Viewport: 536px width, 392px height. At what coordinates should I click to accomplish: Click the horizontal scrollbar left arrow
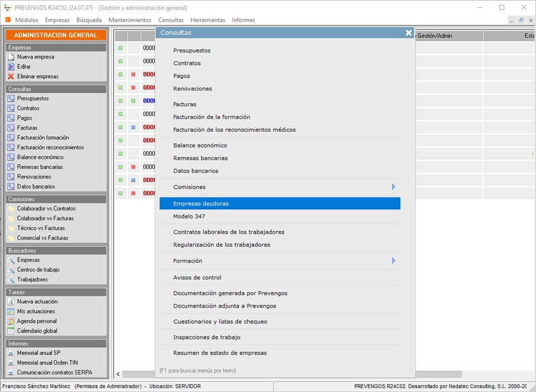click(118, 374)
